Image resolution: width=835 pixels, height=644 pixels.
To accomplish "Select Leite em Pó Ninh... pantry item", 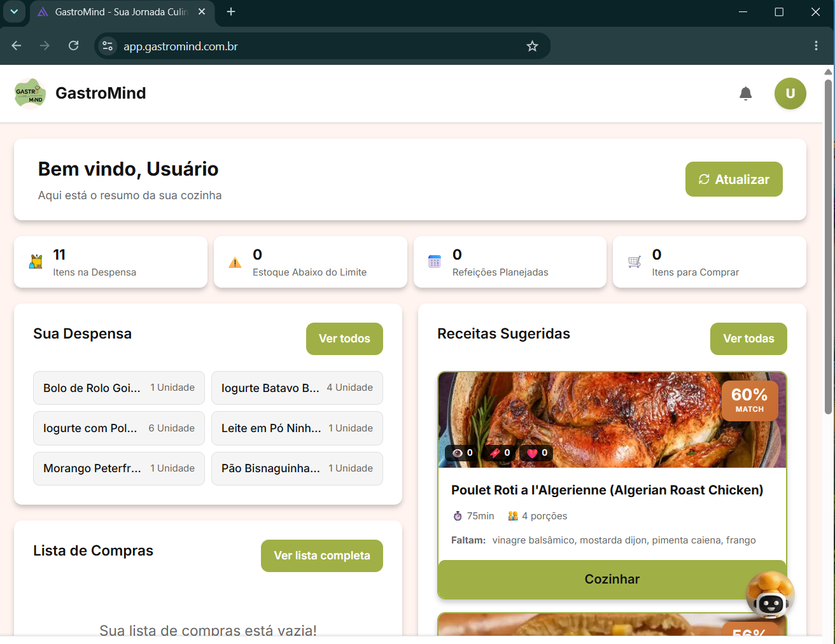I will 297,428.
